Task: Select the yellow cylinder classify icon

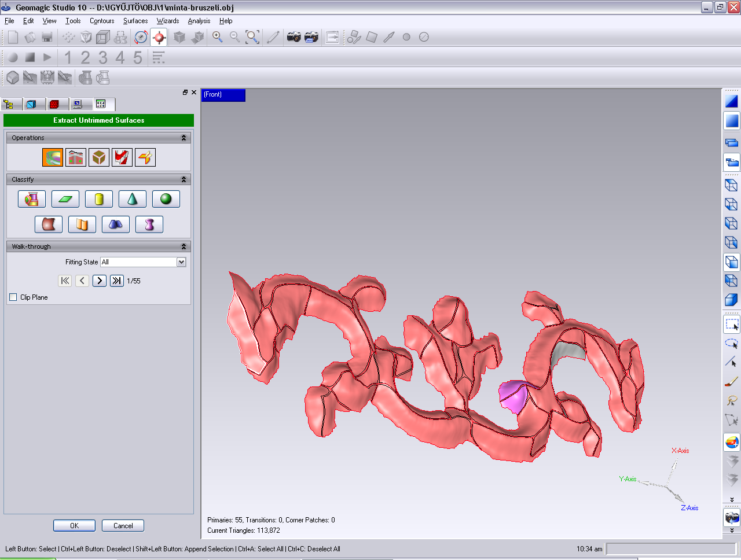Action: pyautogui.click(x=99, y=199)
